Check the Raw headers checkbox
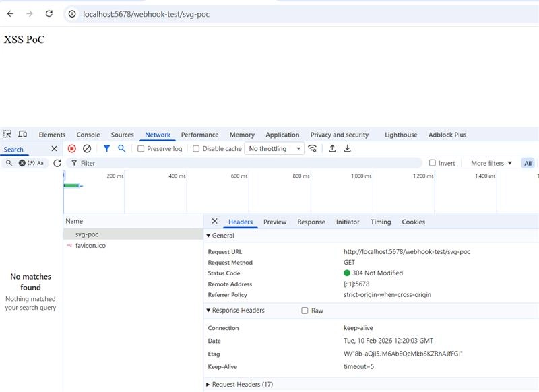 (x=305, y=311)
